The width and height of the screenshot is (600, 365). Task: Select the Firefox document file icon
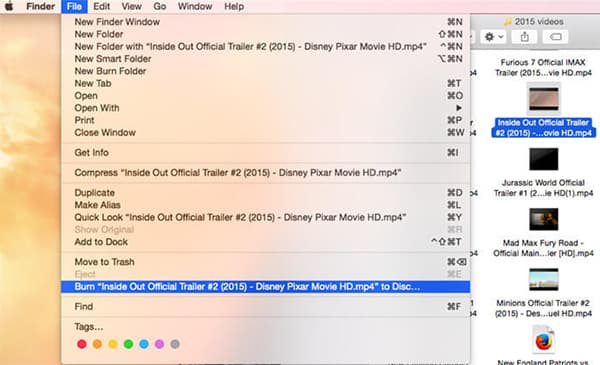[x=544, y=340]
